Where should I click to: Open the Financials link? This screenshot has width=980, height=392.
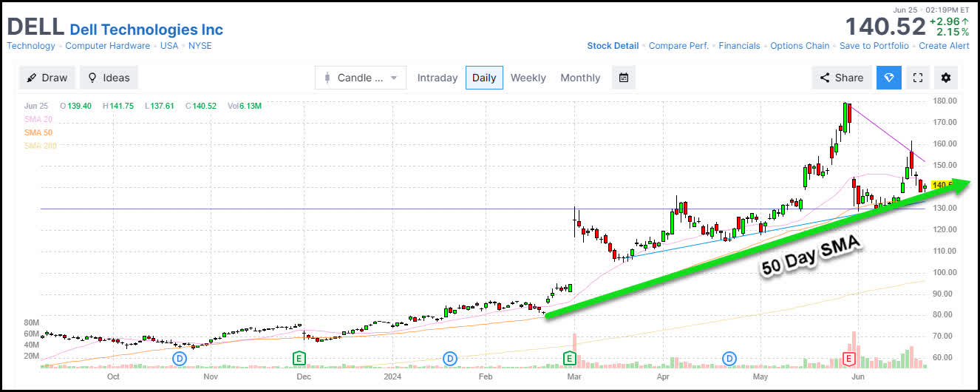(739, 46)
